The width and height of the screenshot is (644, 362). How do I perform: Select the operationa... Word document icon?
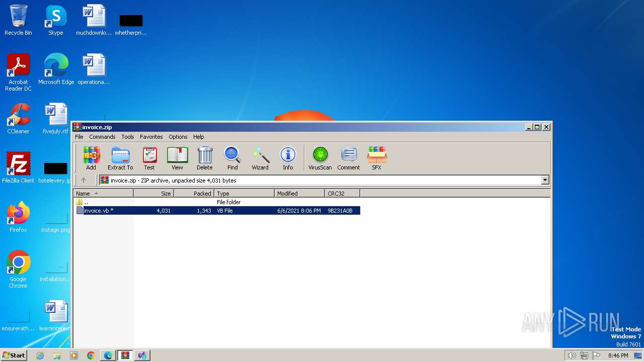[x=94, y=69]
